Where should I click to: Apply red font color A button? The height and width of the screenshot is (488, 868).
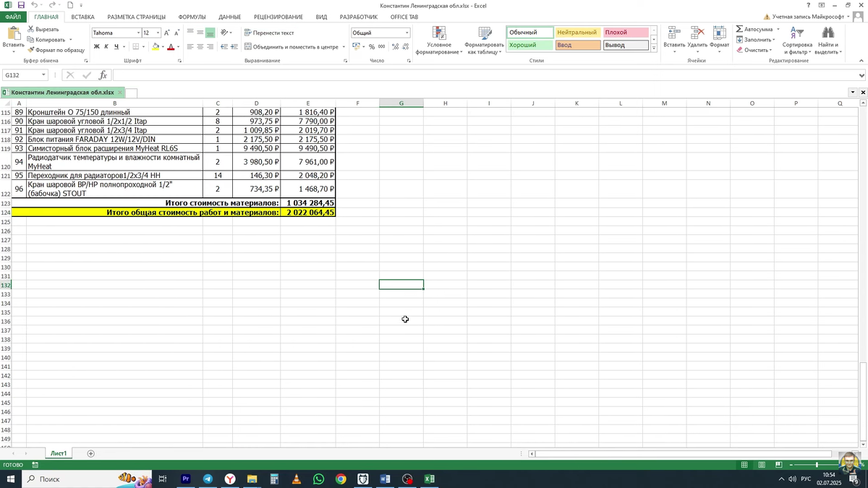171,47
